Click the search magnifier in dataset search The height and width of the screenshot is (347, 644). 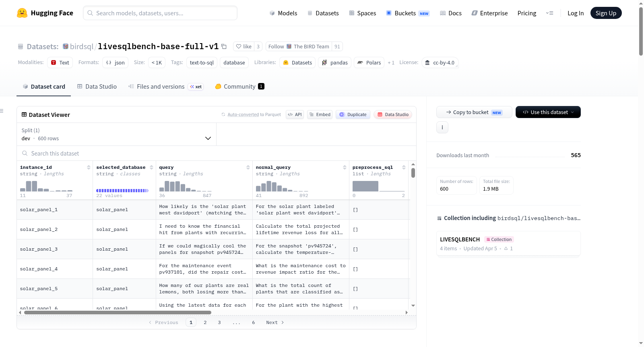(x=25, y=154)
